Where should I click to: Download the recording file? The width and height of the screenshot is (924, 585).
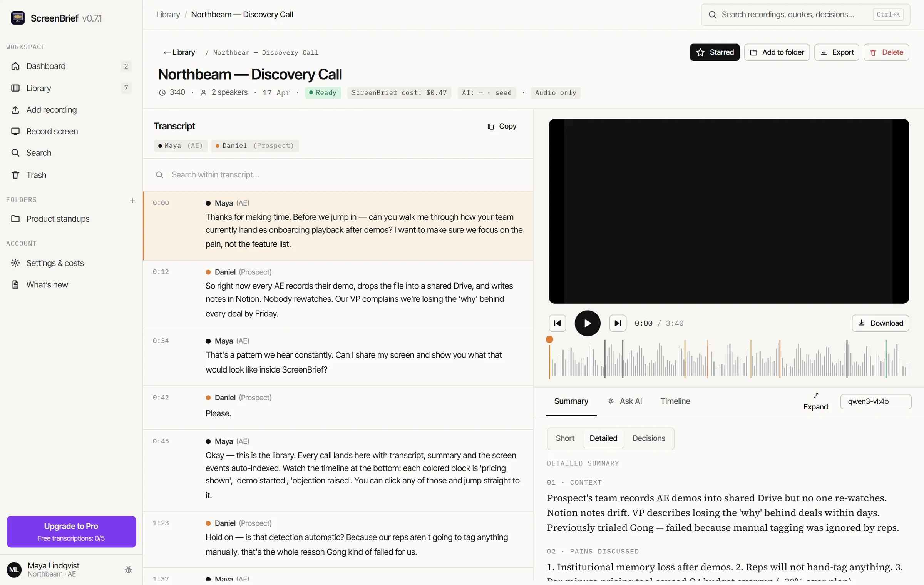(880, 323)
